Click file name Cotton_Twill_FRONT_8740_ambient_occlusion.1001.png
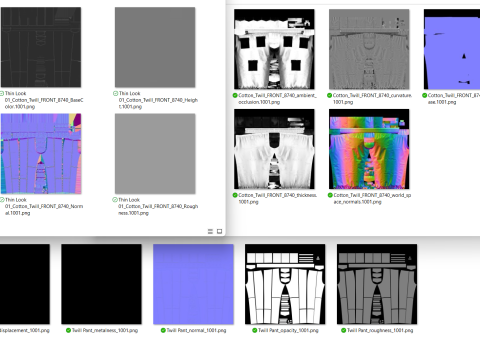The image size is (480, 360). click(277, 99)
